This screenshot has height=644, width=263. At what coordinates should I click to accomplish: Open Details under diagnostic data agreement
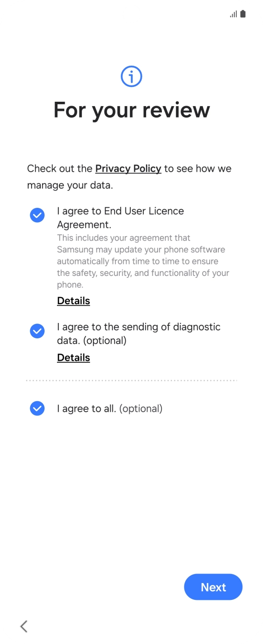[73, 358]
